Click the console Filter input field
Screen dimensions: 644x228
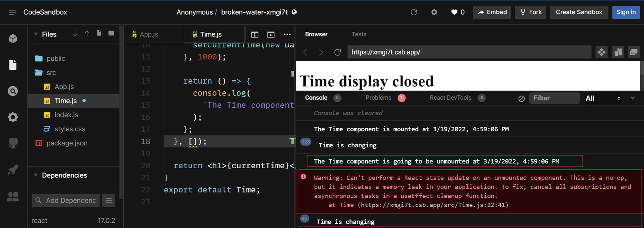click(x=554, y=98)
